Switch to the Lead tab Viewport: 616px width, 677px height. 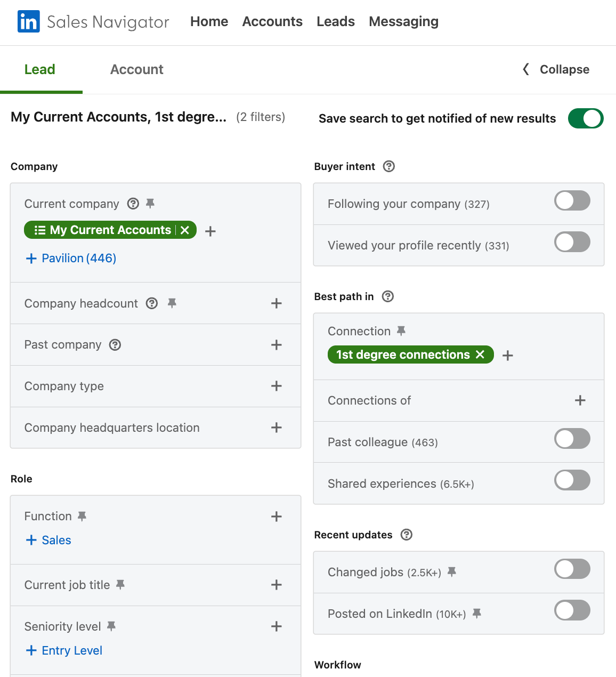coord(40,69)
